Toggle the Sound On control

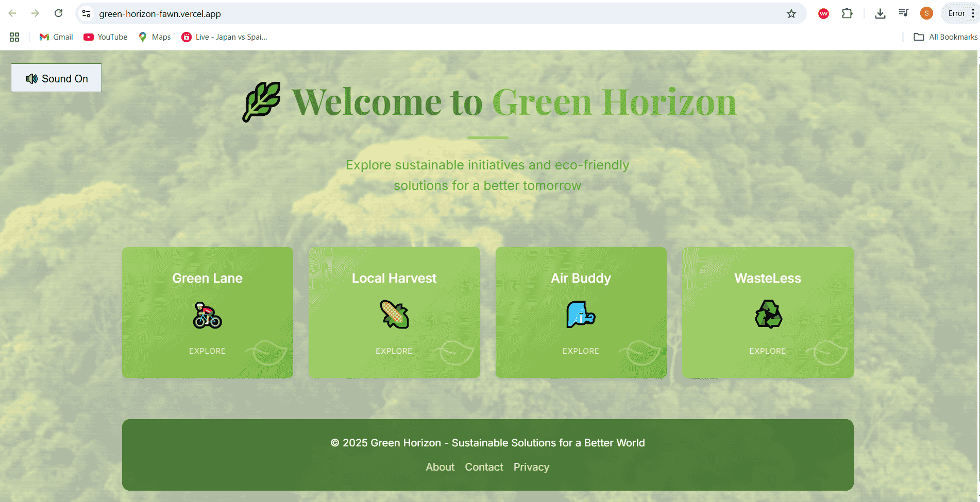pyautogui.click(x=56, y=78)
